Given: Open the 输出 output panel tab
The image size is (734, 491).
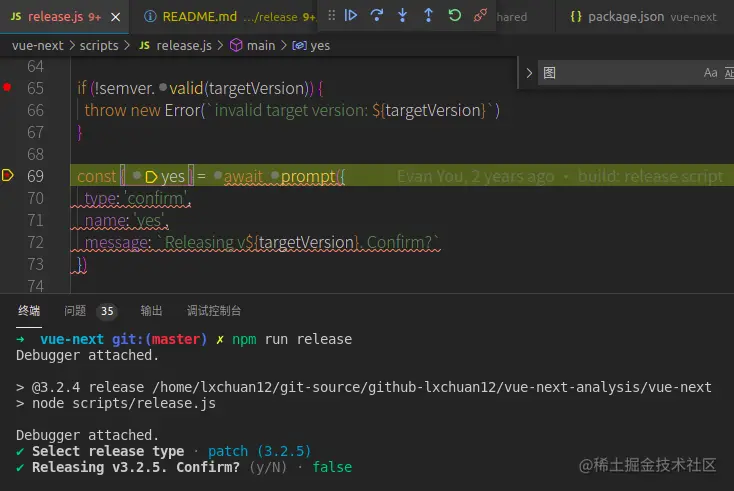Looking at the screenshot, I should [x=151, y=311].
